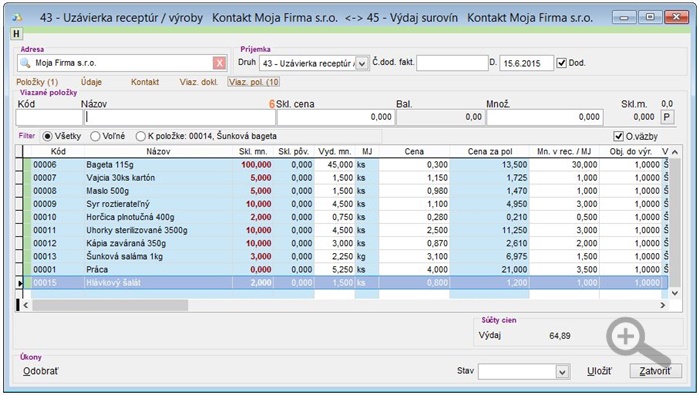Screen dimensions: 699x395
Task: Switch to the Položky (1) tab
Action: click(x=37, y=82)
